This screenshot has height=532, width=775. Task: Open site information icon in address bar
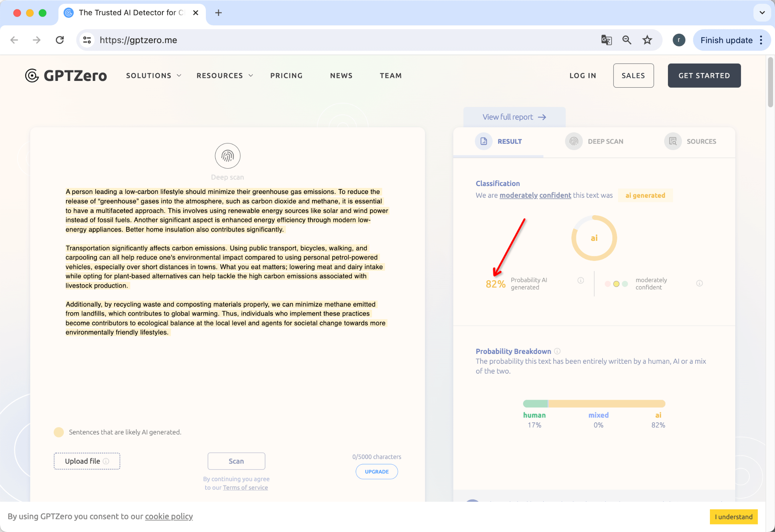pyautogui.click(x=87, y=40)
